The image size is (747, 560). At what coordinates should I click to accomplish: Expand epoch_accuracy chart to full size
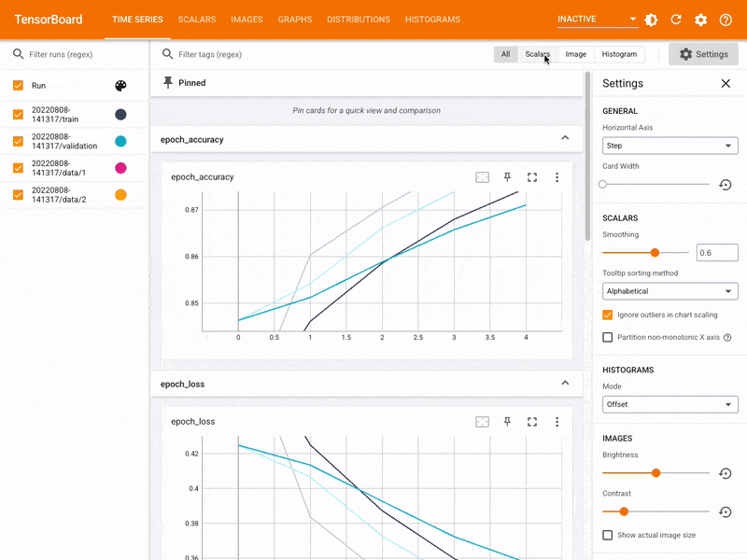click(532, 177)
